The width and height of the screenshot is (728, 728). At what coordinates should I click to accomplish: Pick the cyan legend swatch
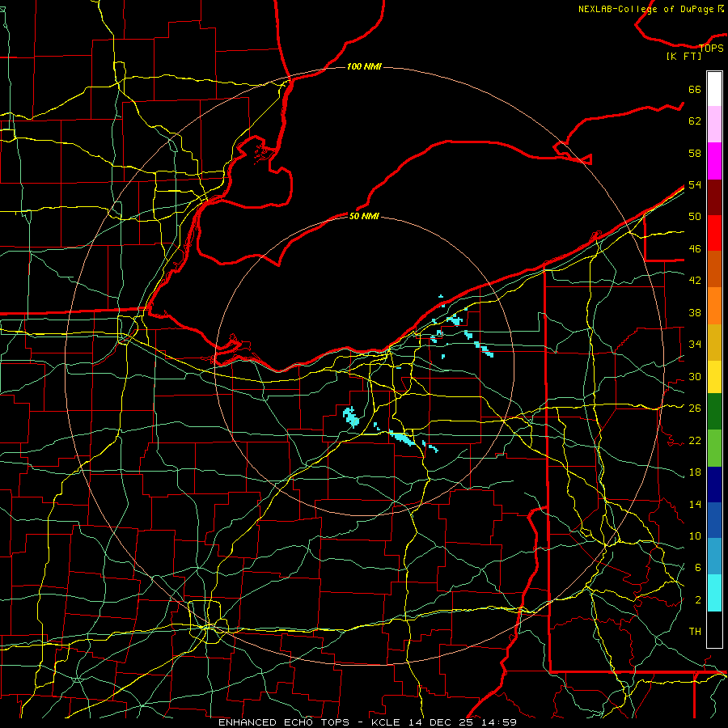[x=714, y=593]
